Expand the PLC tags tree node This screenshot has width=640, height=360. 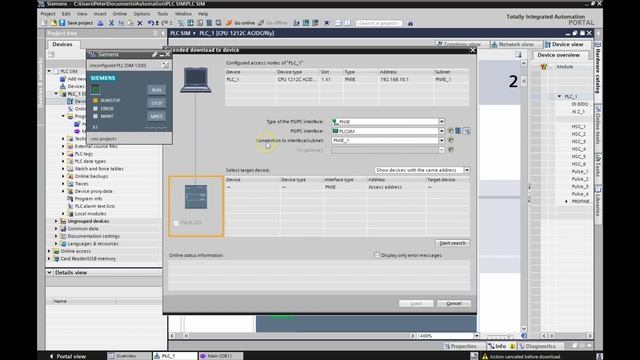coord(63,154)
